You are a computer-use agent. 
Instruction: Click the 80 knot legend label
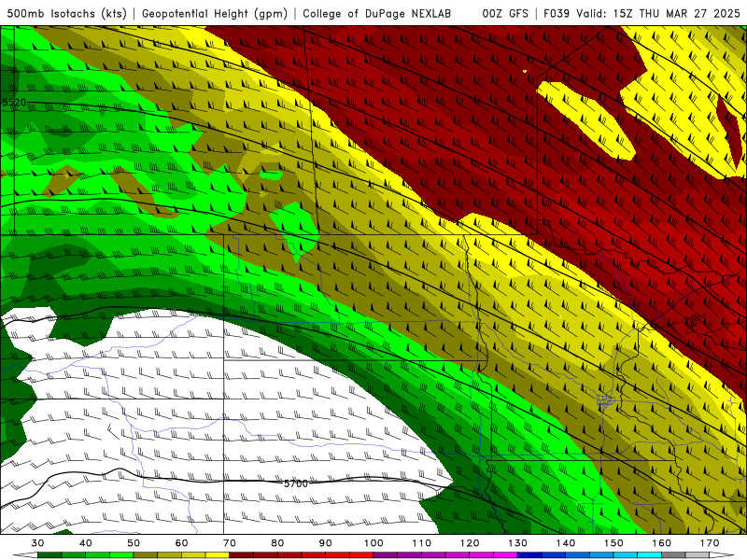coord(277,543)
